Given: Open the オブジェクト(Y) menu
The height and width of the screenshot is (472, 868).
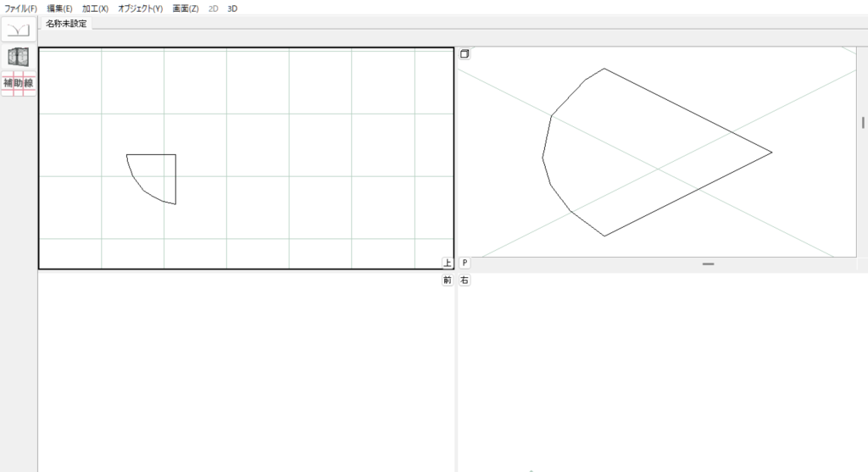Looking at the screenshot, I should click(140, 8).
